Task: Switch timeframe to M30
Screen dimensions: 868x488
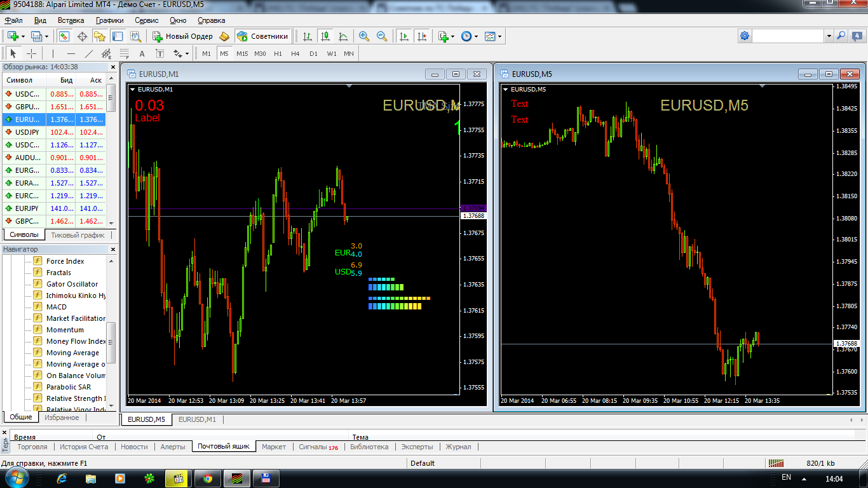Action: click(x=260, y=53)
